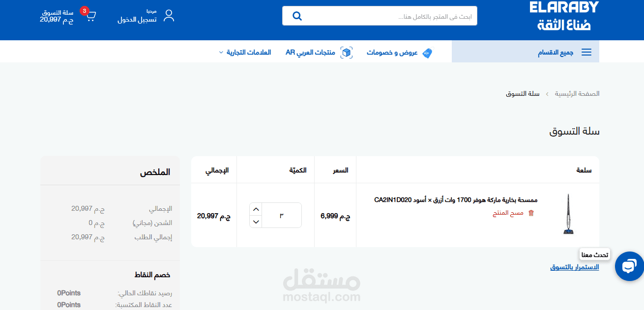Click the AR cube icon for منتجات العربي
The height and width of the screenshot is (310, 644).
point(347,52)
